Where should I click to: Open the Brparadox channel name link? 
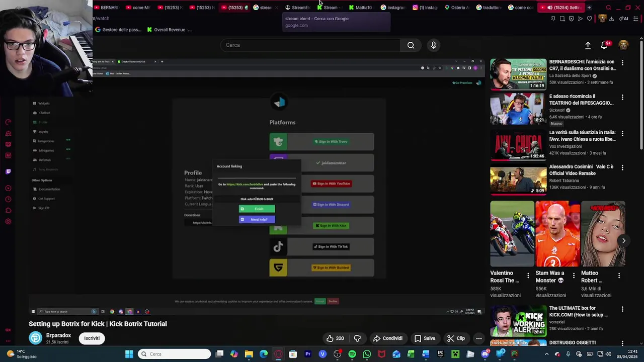pos(59,335)
